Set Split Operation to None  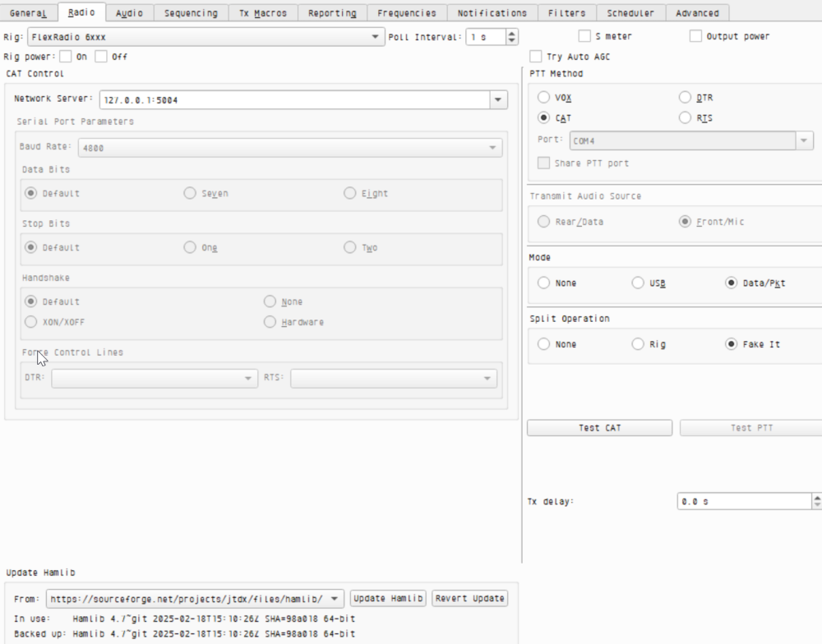[x=543, y=344]
